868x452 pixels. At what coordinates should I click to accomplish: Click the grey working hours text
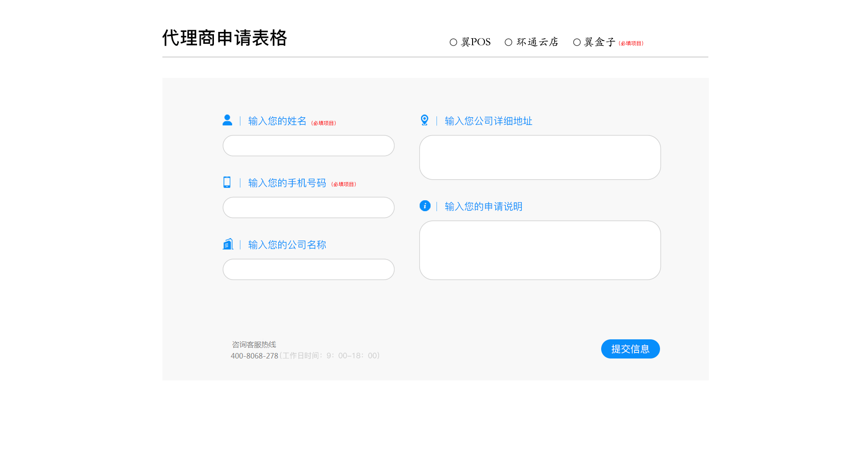[x=330, y=356]
